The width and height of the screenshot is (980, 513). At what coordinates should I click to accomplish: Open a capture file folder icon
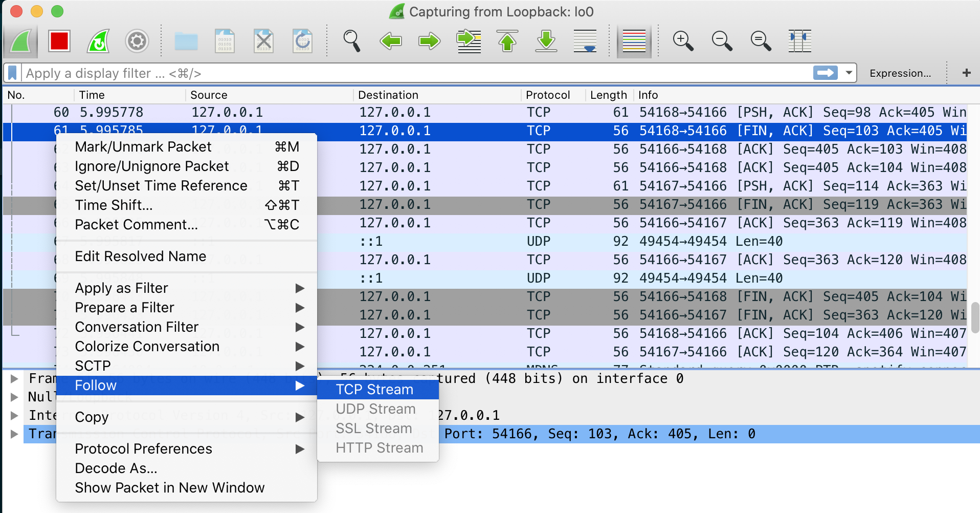pos(186,41)
